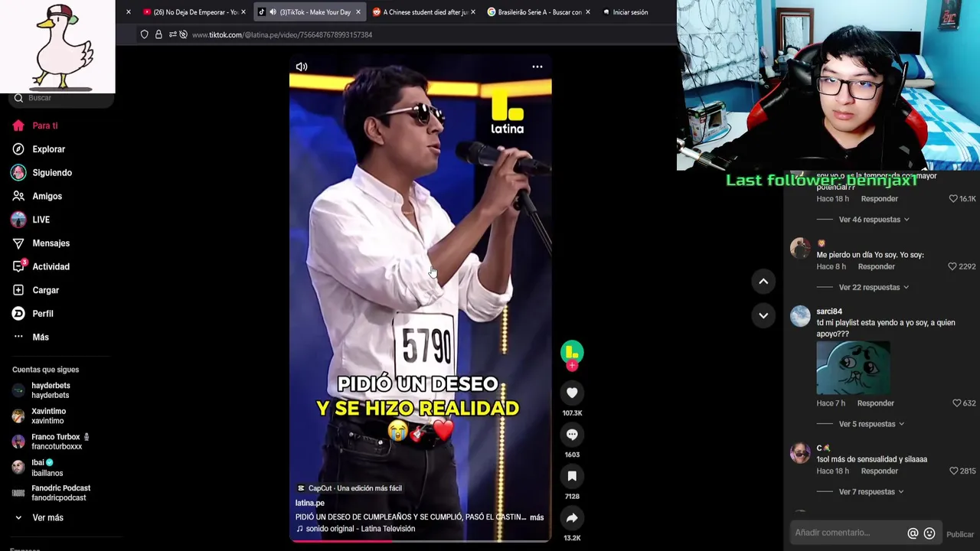Open avatar of sarci84 commenter
This screenshot has height=551, width=980.
[800, 316]
